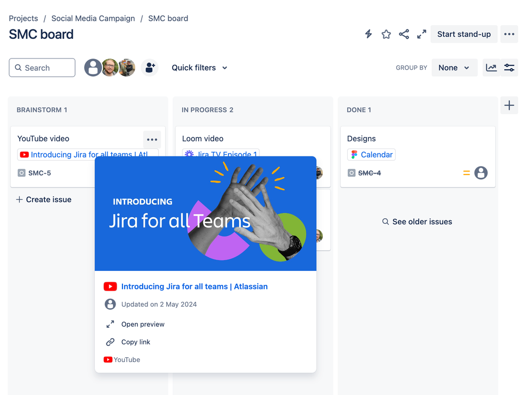The height and width of the screenshot is (395, 532).
Task: Click See older issues
Action: (x=418, y=222)
